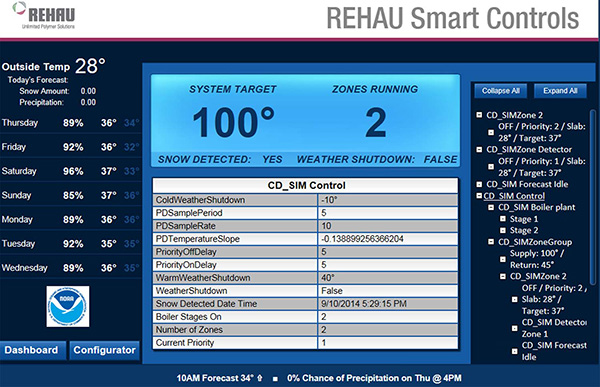Click the SYSTEM TARGET 100° reading
Screen dimensions: 600x387
pyautogui.click(x=233, y=122)
